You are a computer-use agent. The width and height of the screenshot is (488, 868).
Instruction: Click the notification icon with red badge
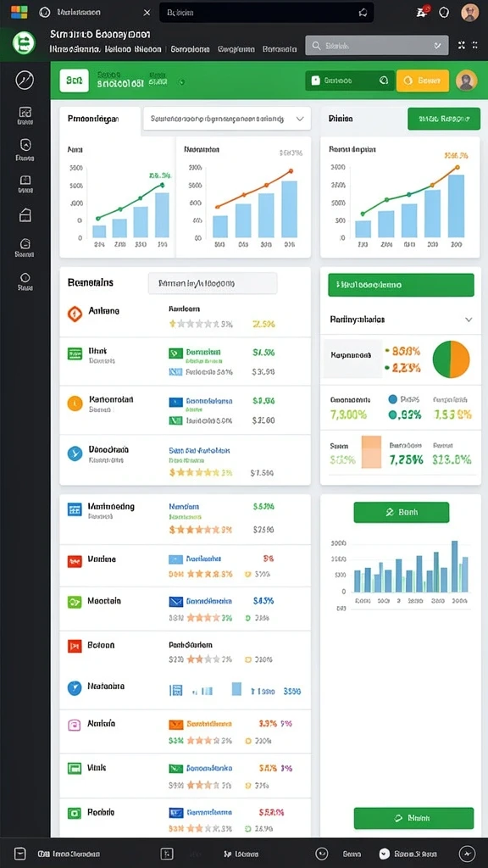click(422, 12)
